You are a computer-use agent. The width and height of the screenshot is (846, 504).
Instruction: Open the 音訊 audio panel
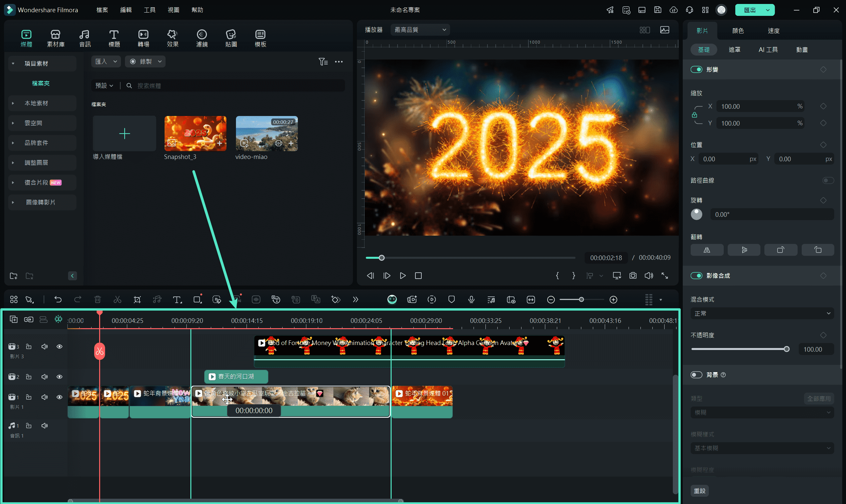(85, 38)
